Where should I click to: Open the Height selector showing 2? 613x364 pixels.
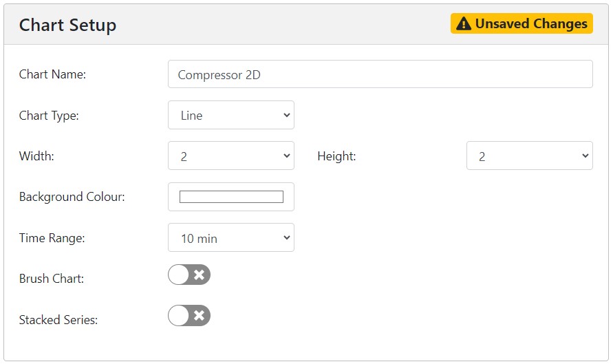(530, 156)
